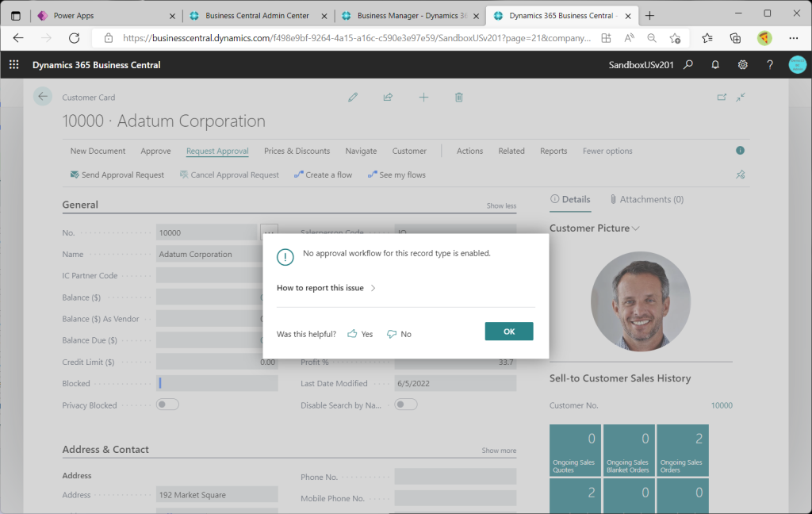Image resolution: width=812 pixels, height=514 pixels.
Task: Open the settings gear in Business Central
Action: tap(742, 65)
